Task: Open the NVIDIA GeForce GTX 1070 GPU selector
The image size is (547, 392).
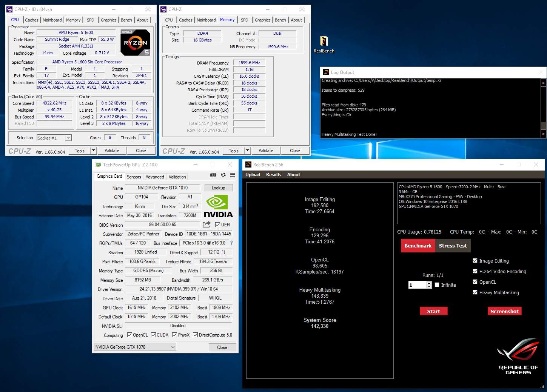Action: tap(136, 347)
